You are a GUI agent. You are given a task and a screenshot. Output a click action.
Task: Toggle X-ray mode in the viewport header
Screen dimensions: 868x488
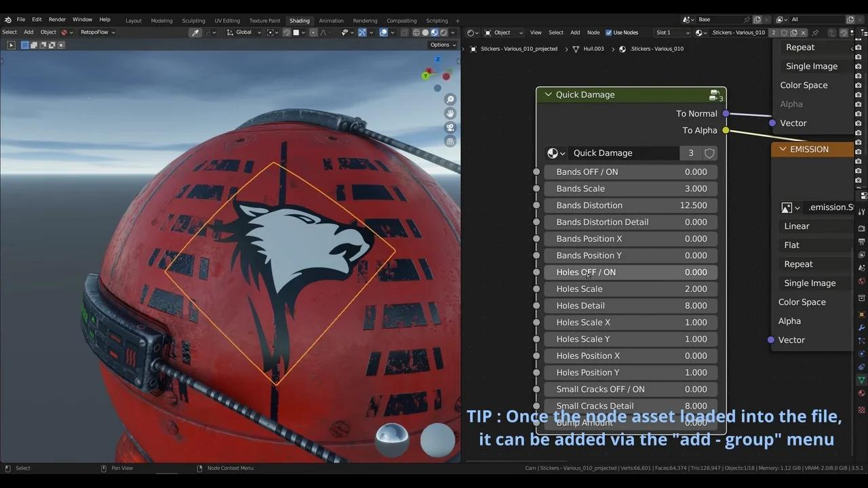(404, 32)
